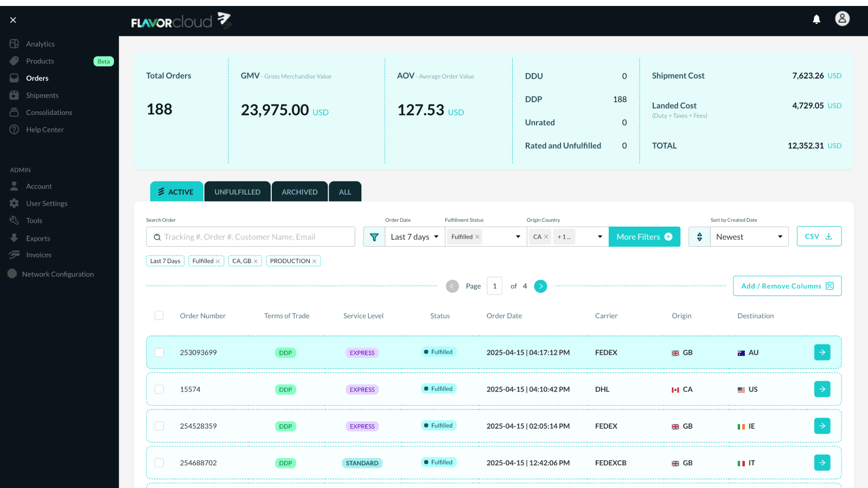Switch to the UNFULFILLED tab
Screen dimensions: 868x488
click(x=237, y=191)
